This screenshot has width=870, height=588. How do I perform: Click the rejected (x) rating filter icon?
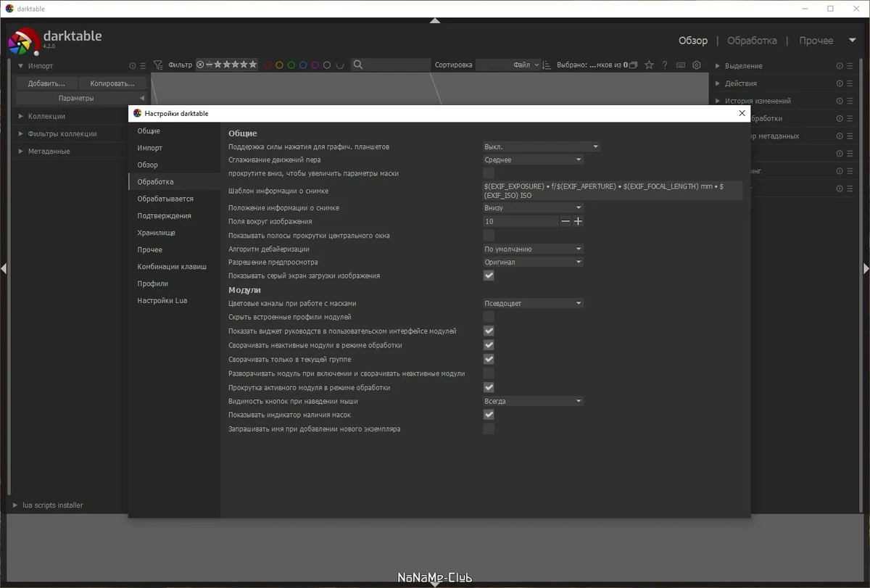click(x=200, y=65)
